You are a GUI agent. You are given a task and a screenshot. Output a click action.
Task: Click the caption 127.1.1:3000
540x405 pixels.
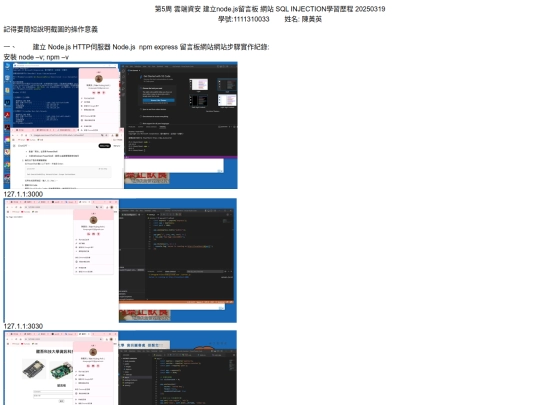pyautogui.click(x=23, y=194)
